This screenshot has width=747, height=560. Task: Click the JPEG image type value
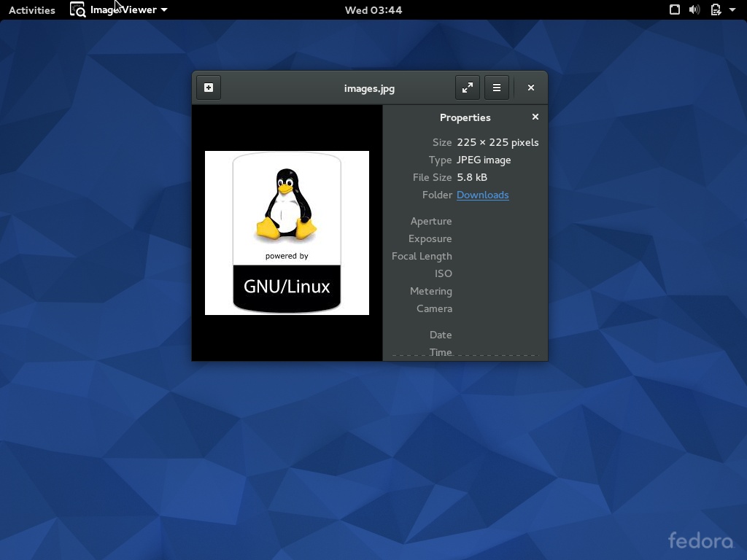tap(484, 160)
